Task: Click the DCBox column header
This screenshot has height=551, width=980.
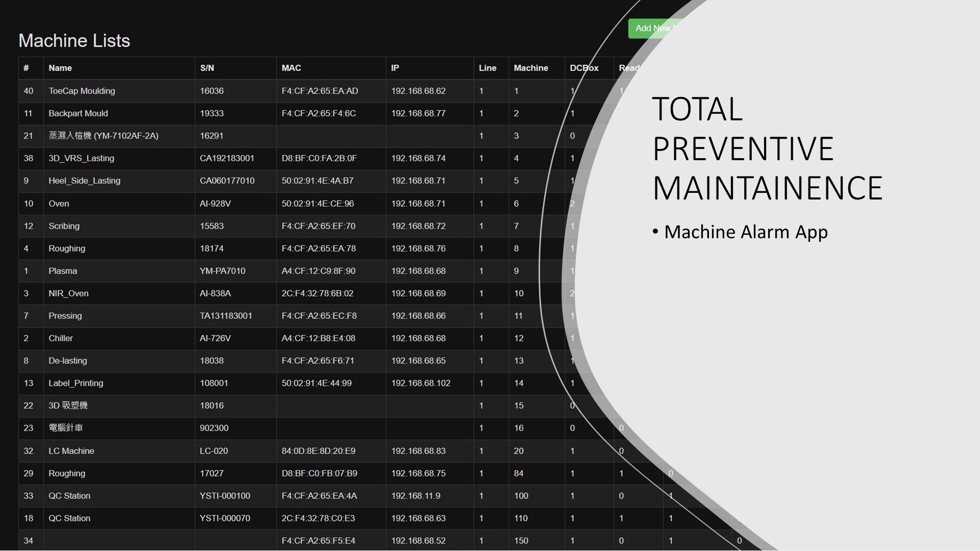Action: 583,68
